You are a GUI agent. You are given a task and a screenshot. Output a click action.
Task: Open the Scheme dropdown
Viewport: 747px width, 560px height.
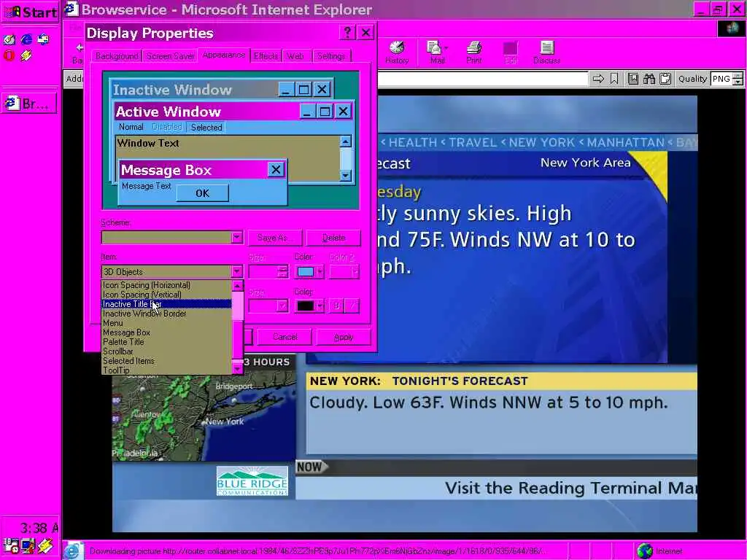(x=237, y=237)
